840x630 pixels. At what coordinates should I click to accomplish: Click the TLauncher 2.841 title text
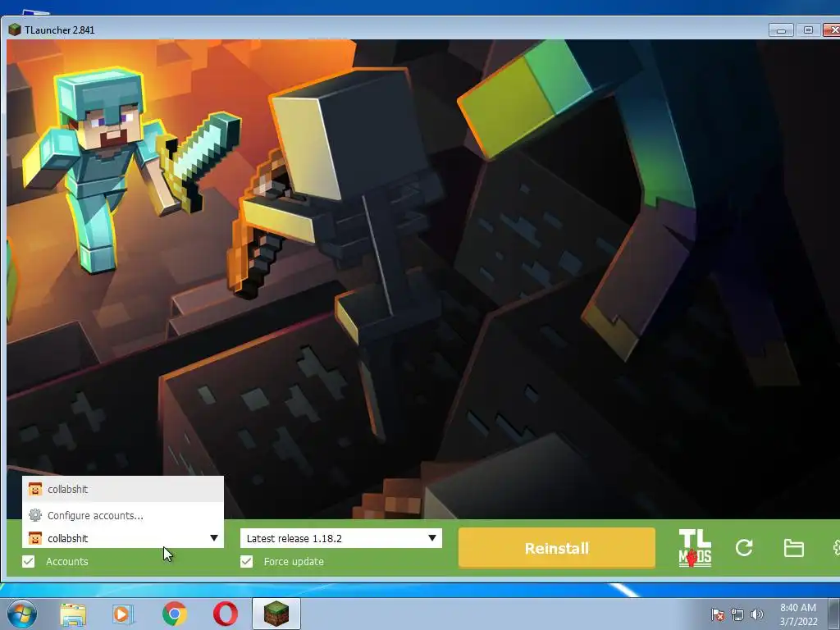(59, 30)
